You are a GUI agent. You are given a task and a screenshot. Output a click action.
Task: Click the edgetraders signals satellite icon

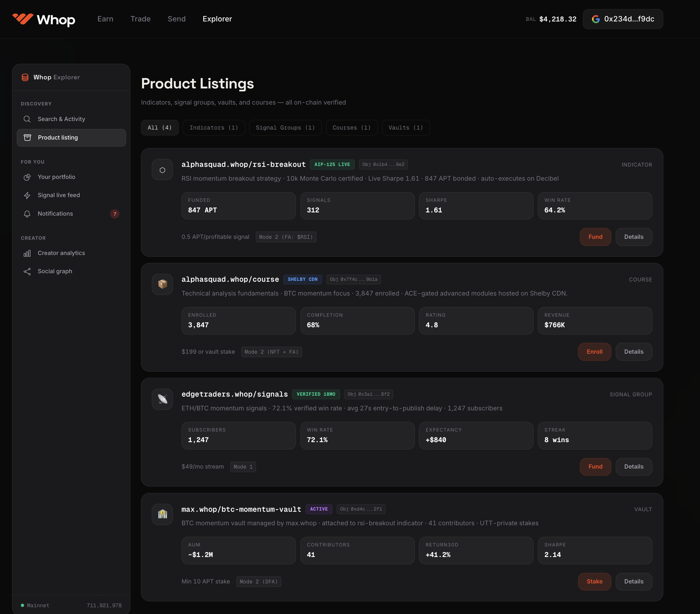coord(162,399)
